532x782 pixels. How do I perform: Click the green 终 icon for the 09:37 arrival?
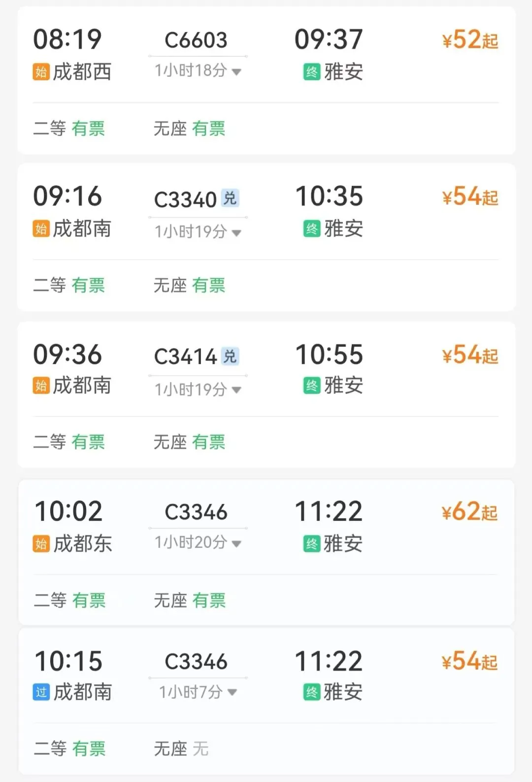click(x=312, y=72)
